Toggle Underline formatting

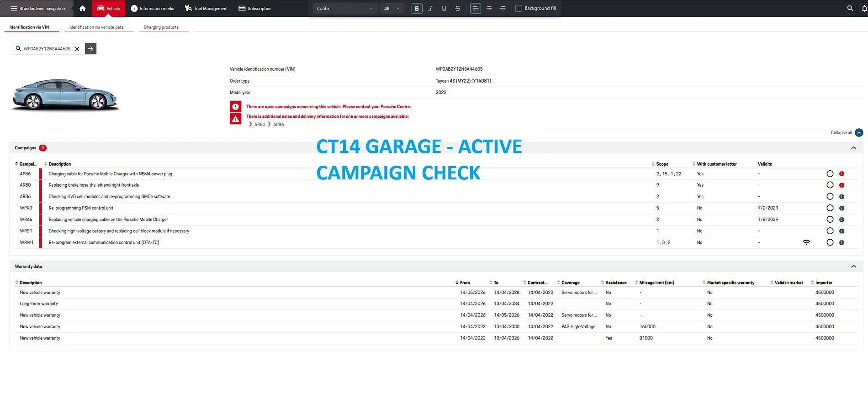click(444, 8)
